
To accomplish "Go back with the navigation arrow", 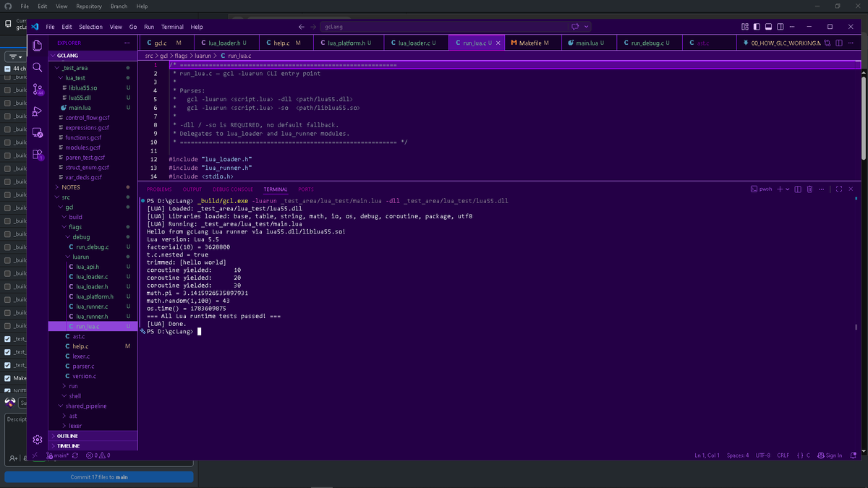I will [302, 27].
